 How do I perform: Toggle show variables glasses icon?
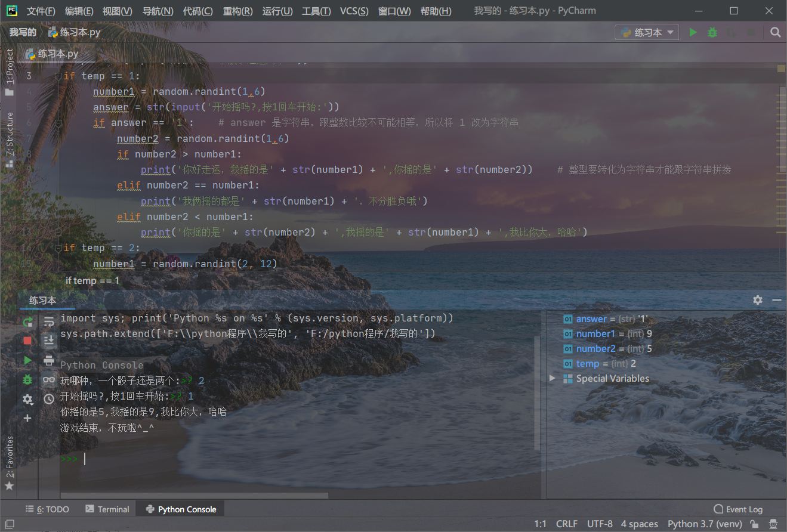[x=49, y=379]
